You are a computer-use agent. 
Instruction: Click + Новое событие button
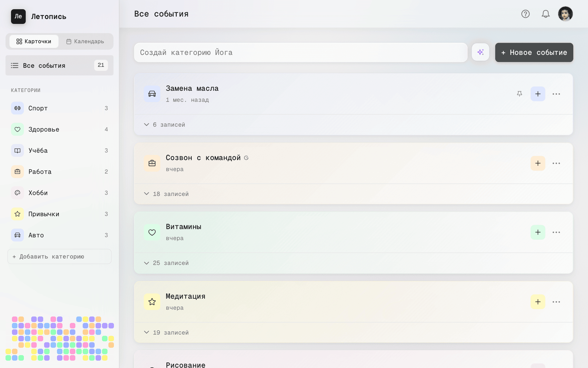534,52
